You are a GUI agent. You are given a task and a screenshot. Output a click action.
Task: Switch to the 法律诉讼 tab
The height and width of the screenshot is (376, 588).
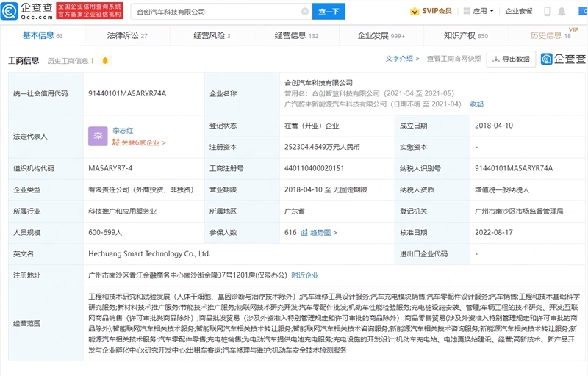127,35
